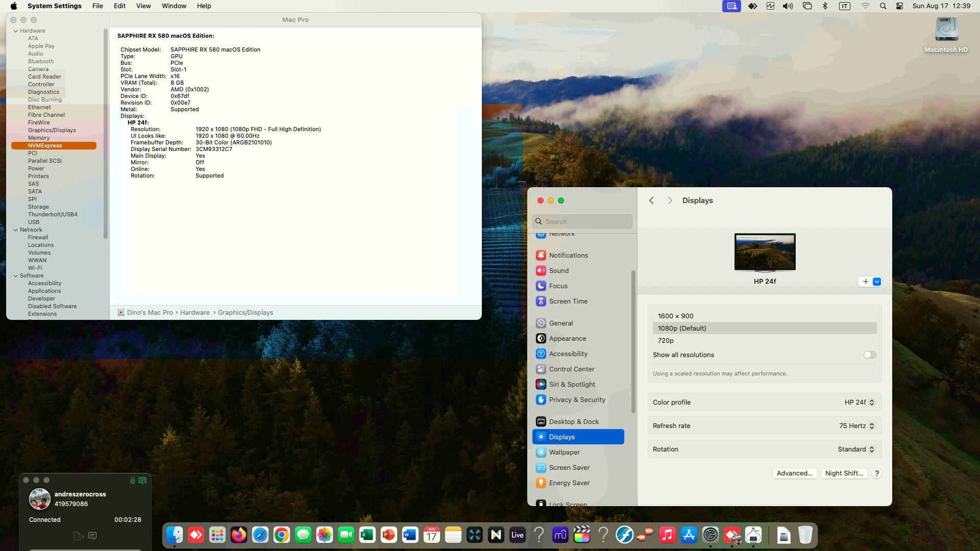The width and height of the screenshot is (980, 551).
Task: Open the Focus settings icon
Action: (x=541, y=286)
